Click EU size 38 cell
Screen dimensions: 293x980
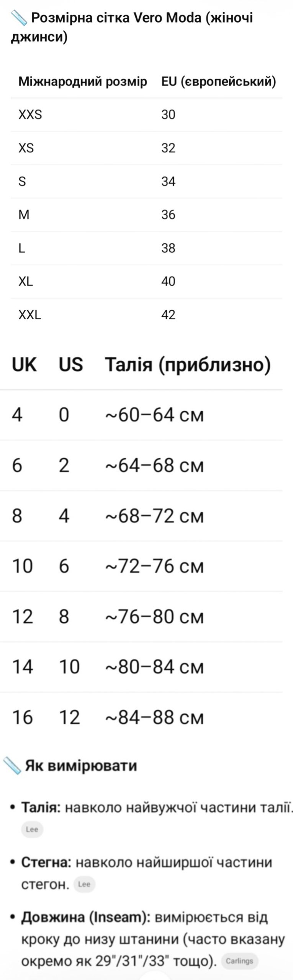pos(168,248)
